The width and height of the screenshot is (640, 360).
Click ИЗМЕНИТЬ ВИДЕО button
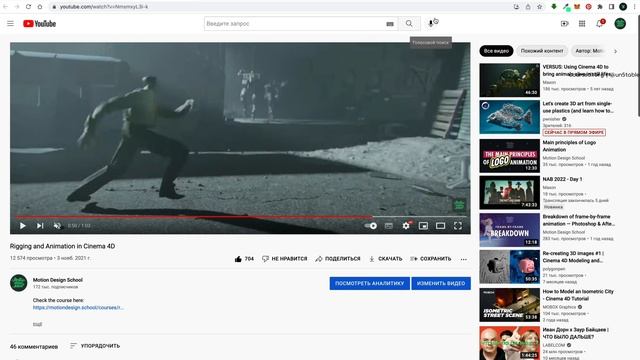[441, 283]
